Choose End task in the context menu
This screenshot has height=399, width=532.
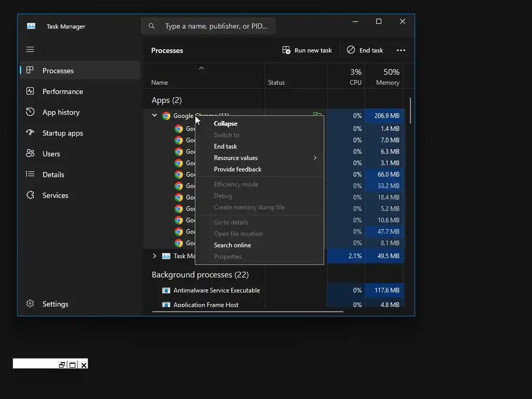coord(225,146)
